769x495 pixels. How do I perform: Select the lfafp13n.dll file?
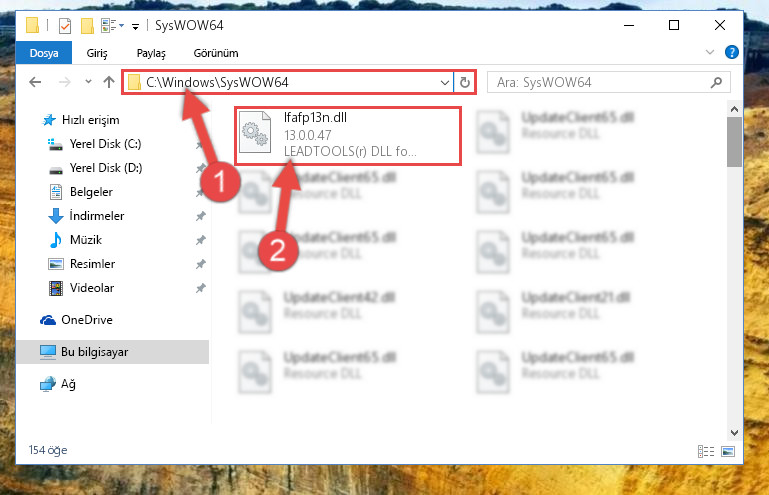(348, 136)
